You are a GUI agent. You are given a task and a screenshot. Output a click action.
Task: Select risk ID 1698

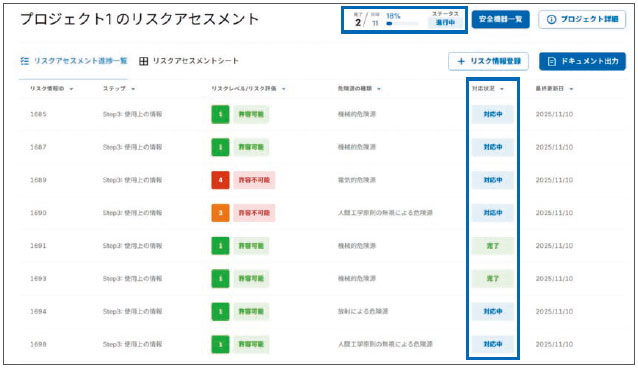(38, 344)
